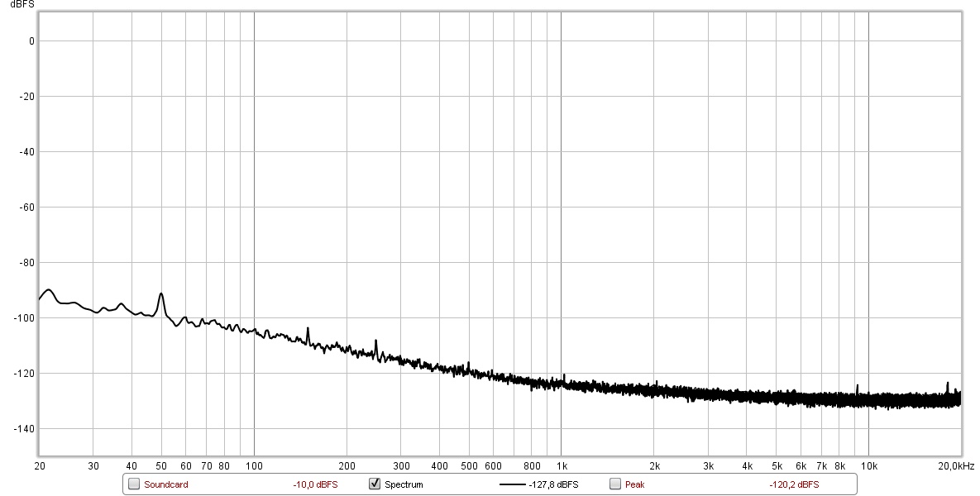Select the -120,2 dBFS peak value
This screenshot has height=496, width=980.
tap(794, 484)
